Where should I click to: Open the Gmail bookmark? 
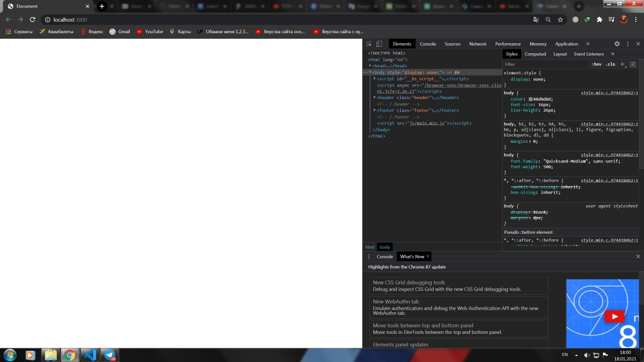(x=120, y=31)
